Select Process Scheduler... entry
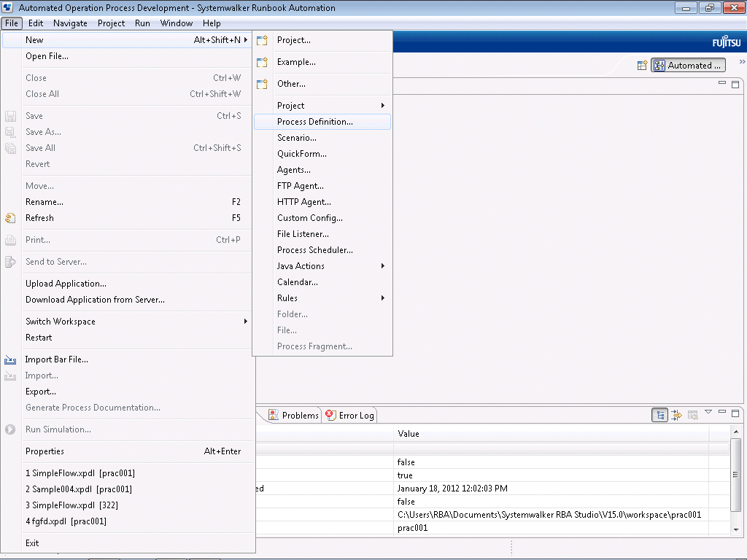Image resolution: width=747 pixels, height=560 pixels. (322, 250)
